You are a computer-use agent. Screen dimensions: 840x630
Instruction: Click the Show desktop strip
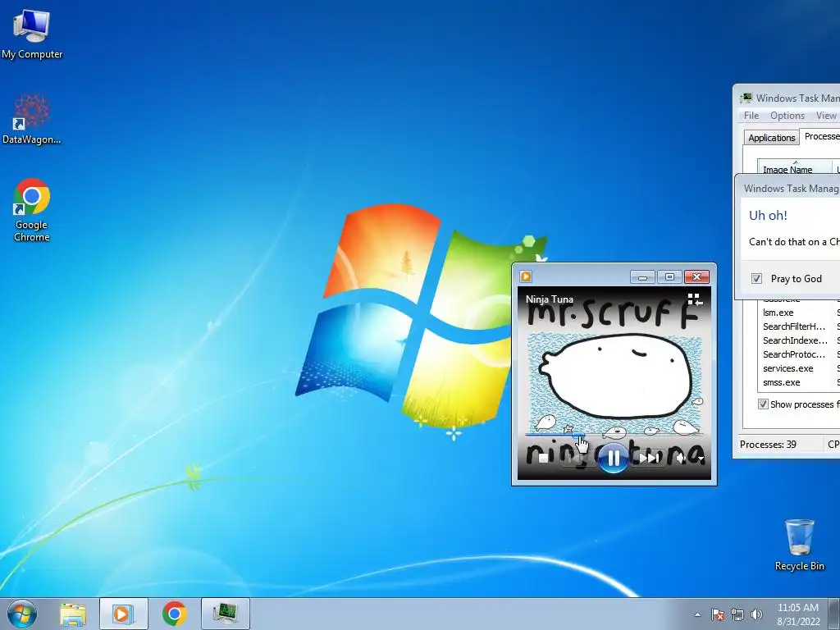click(x=834, y=614)
